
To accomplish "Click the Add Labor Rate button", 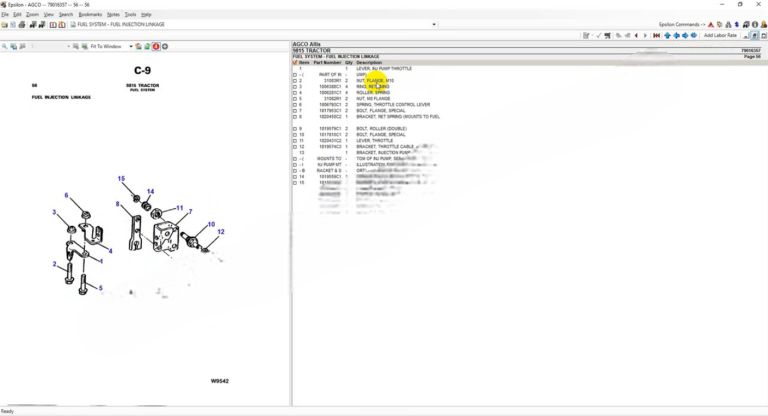I will (720, 35).
